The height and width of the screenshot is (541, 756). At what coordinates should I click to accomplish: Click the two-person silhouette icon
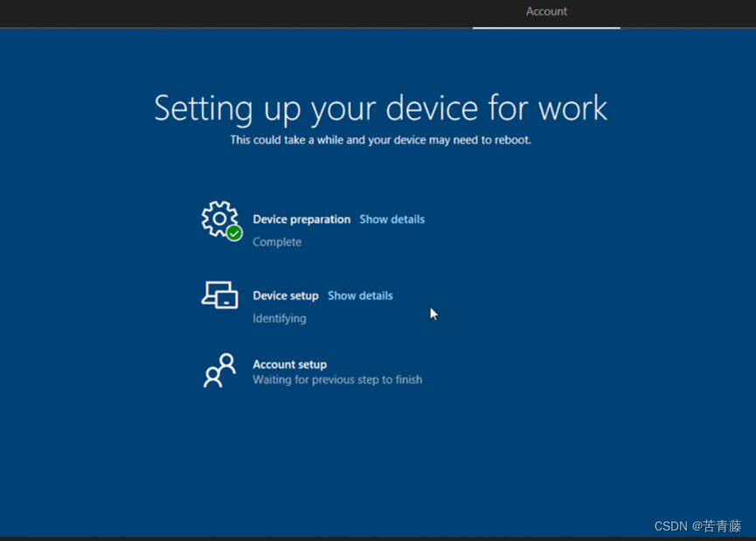218,371
